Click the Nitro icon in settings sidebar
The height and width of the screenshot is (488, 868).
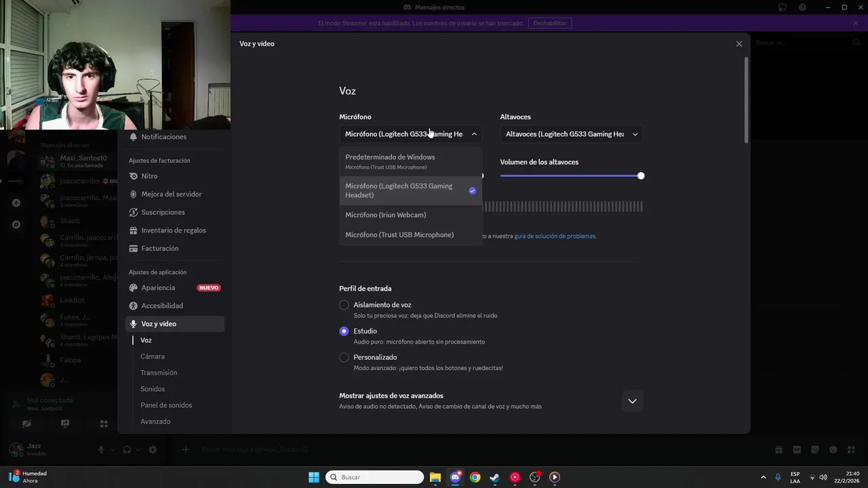134,176
